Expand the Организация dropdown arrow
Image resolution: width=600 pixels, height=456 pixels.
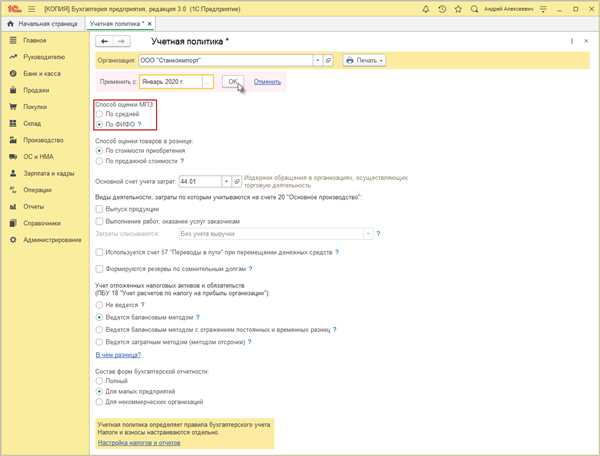click(317, 60)
